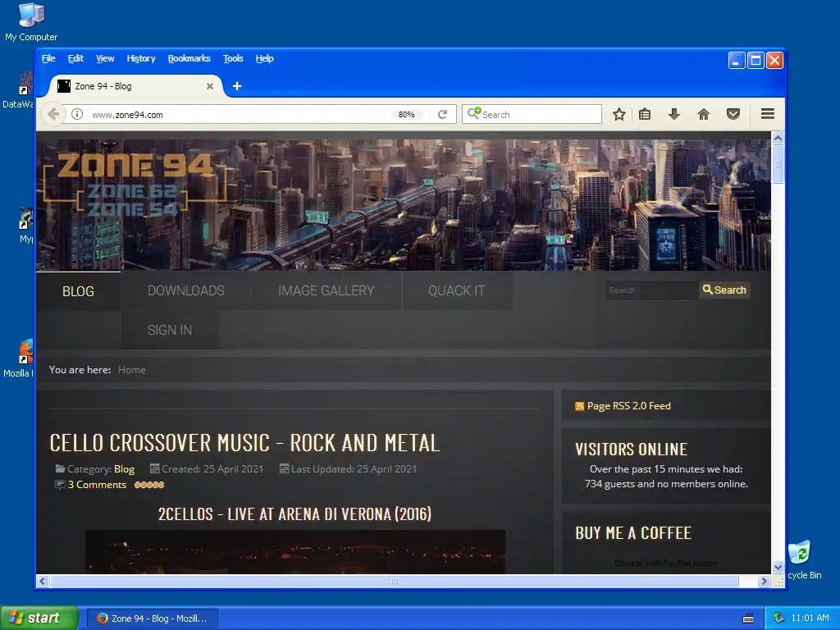Click the 80% zoom level indicator

point(406,115)
